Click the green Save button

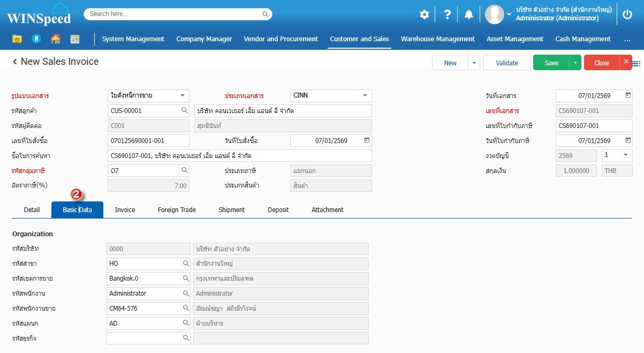coord(551,63)
